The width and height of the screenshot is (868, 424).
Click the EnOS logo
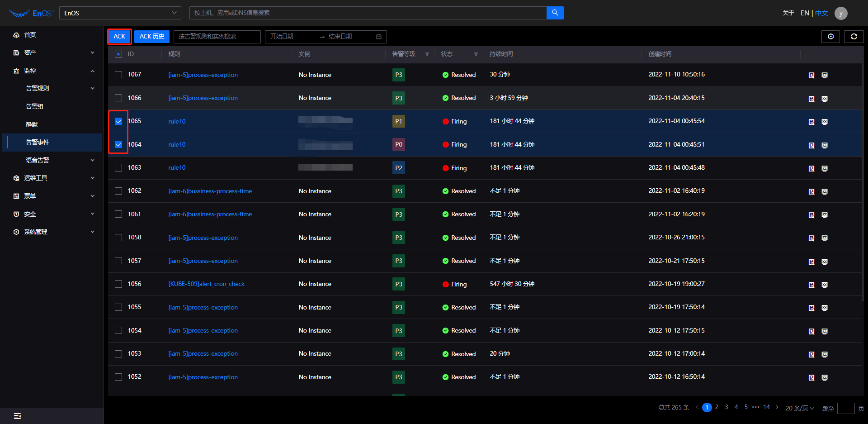(x=31, y=14)
